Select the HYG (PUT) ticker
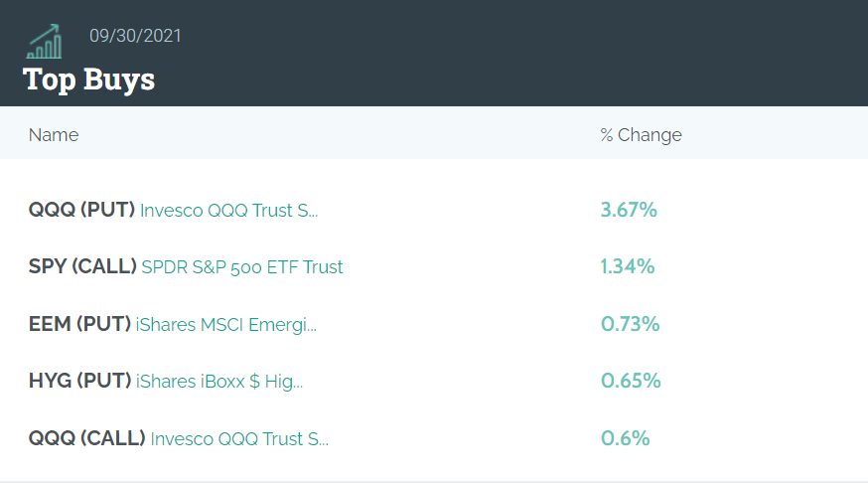The image size is (868, 483). coord(79,381)
